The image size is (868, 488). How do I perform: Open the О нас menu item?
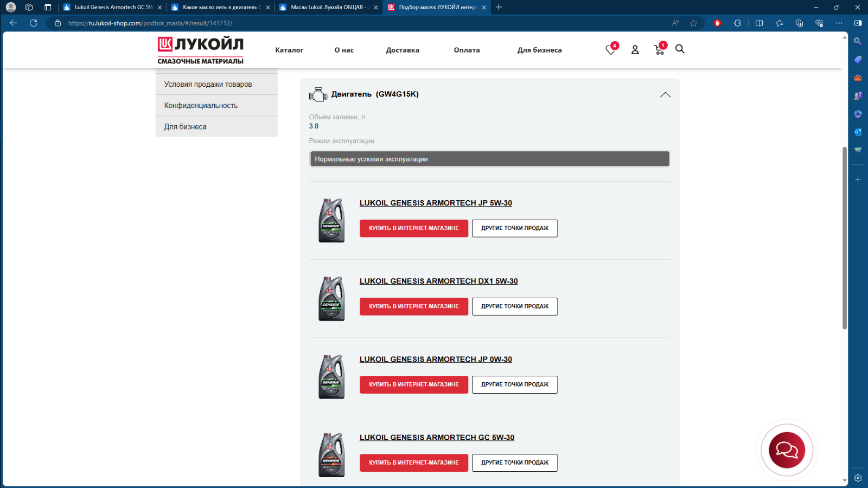click(x=344, y=50)
